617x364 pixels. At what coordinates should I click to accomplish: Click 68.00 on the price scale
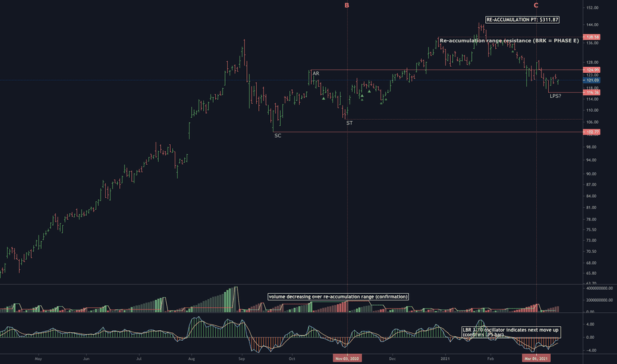pyautogui.click(x=591, y=263)
